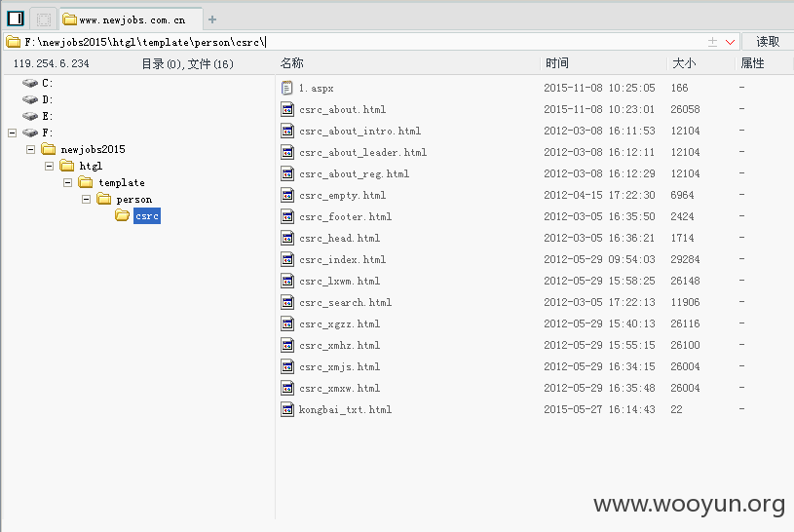Click the csrc_about_intro.html file icon

click(x=287, y=131)
